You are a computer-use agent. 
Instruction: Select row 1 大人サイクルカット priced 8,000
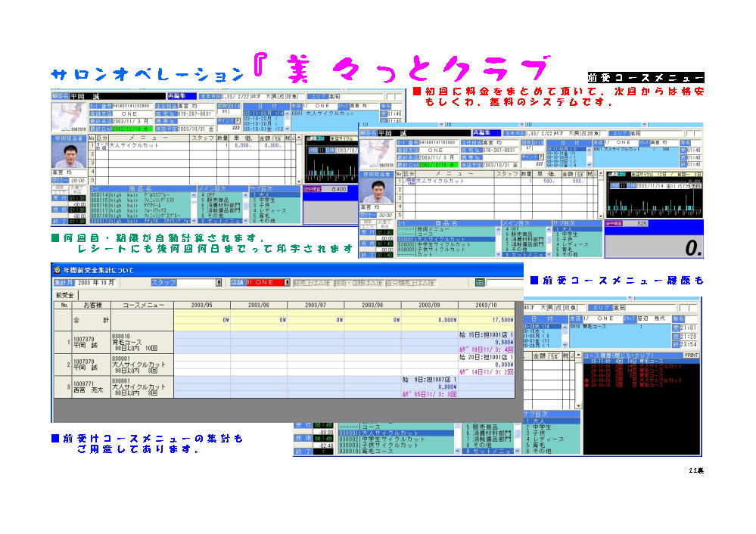193,145
